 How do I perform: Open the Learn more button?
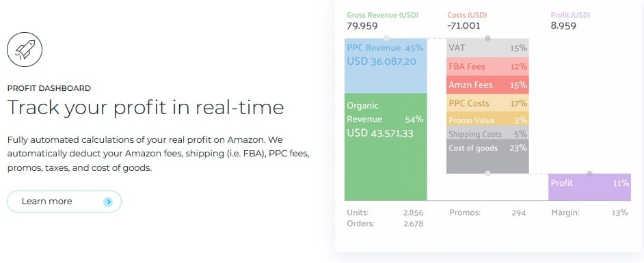(64, 202)
